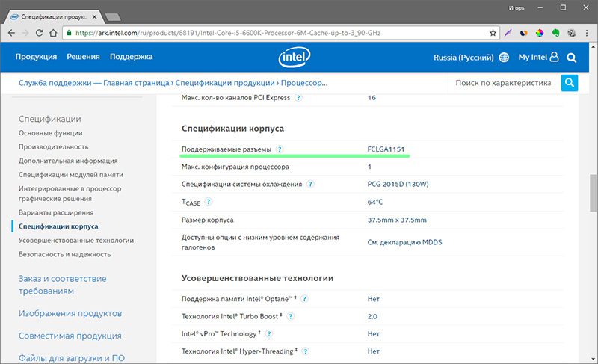
Task: Jump to Спецификации модулей памяти section
Action: [x=70, y=175]
